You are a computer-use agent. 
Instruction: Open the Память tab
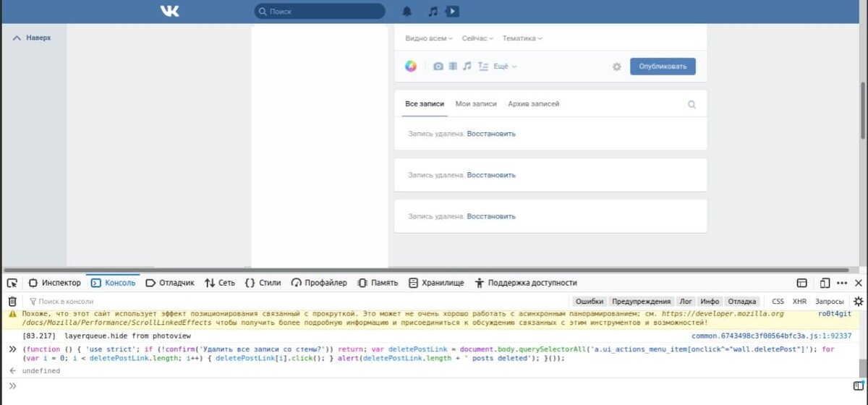[378, 283]
